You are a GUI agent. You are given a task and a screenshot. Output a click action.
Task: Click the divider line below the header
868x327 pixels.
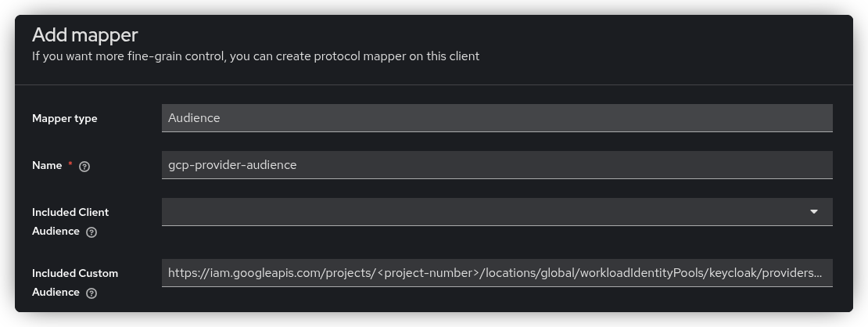pyautogui.click(x=434, y=84)
